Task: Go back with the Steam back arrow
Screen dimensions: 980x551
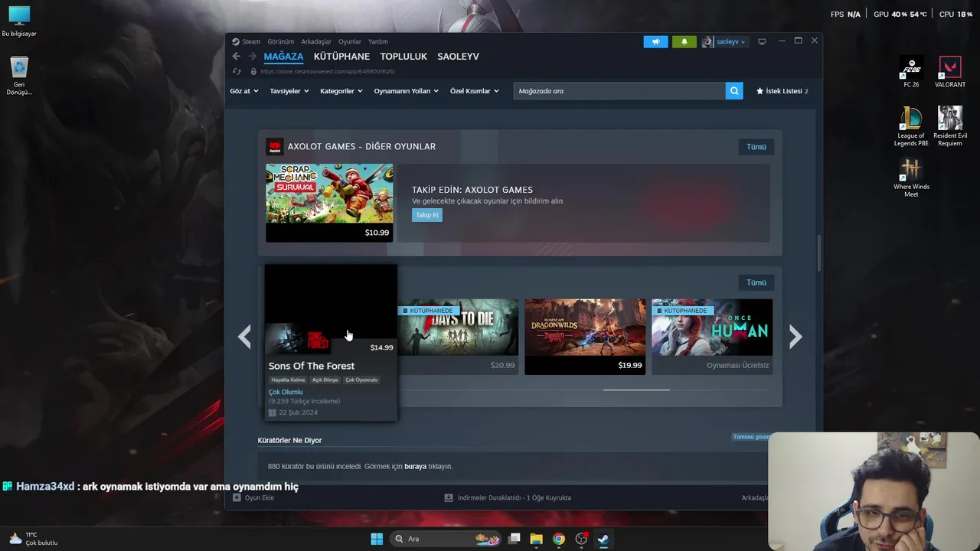Action: (x=237, y=57)
